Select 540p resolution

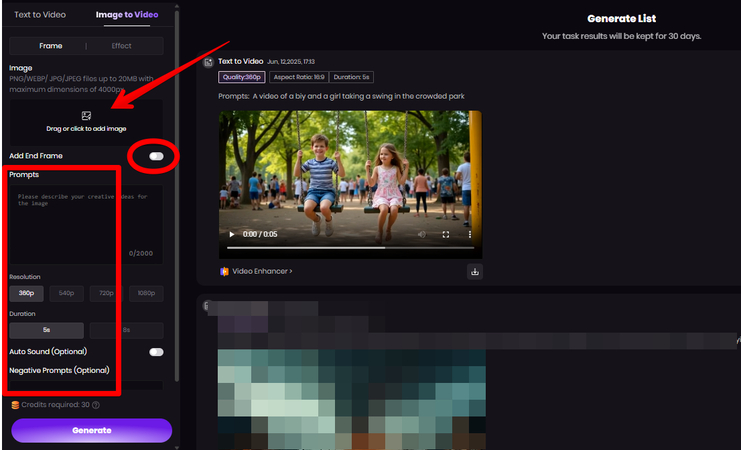[x=66, y=293]
